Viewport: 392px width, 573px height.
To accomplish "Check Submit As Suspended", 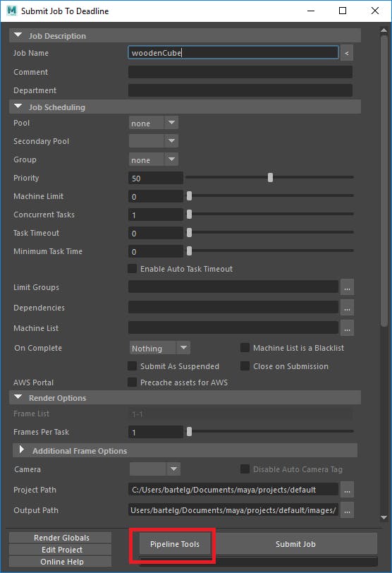I will tap(132, 366).
